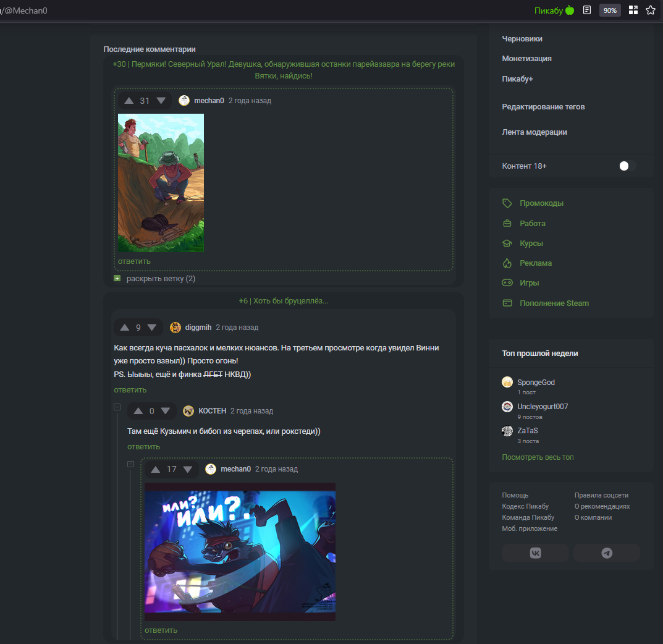Reply to mechan0's excavation picture comment
Viewport: 663px width, 644px height.
134,261
